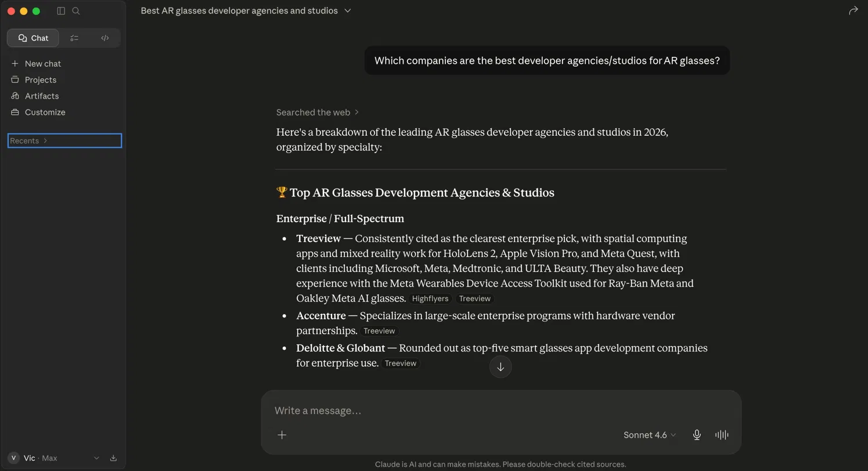This screenshot has width=868, height=471.
Task: Expand the Recents section
Action: click(x=64, y=141)
